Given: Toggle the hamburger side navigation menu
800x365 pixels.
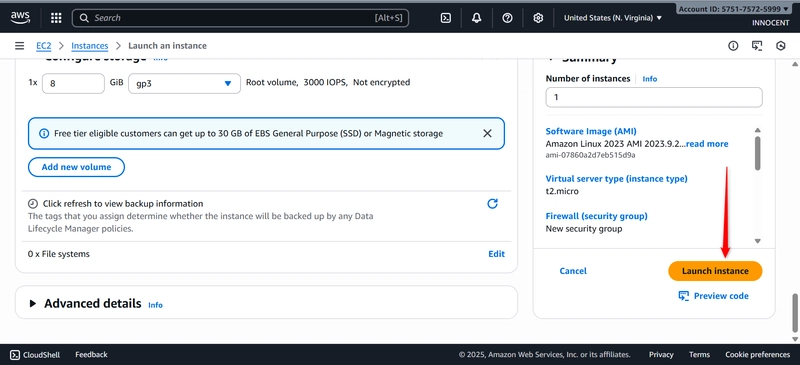Looking at the screenshot, I should [19, 46].
